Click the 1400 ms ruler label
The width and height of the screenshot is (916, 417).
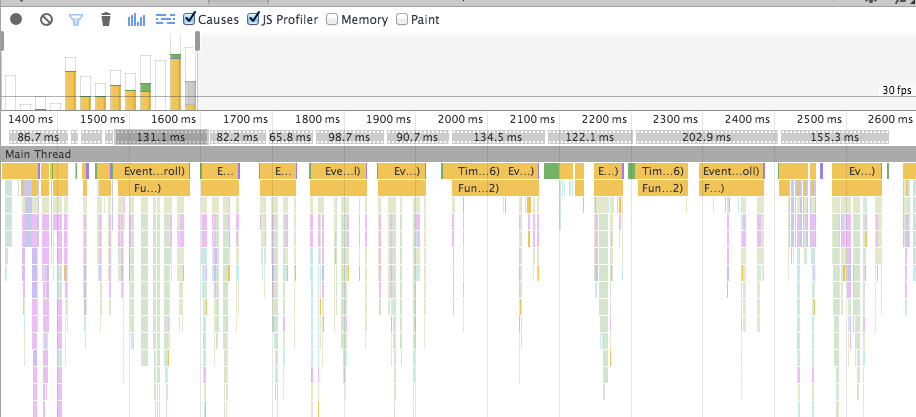point(30,119)
